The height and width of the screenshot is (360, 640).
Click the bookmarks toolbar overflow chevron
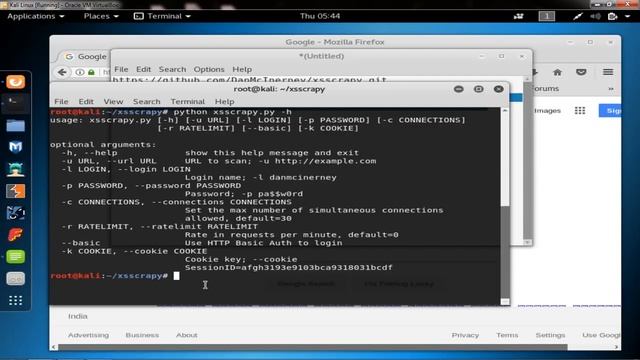click(x=611, y=89)
